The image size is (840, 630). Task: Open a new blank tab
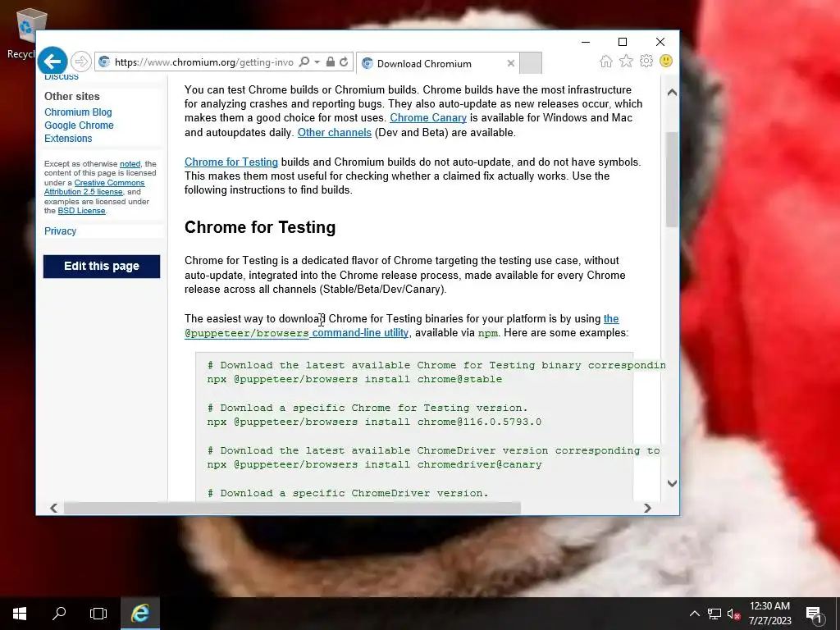coord(531,63)
